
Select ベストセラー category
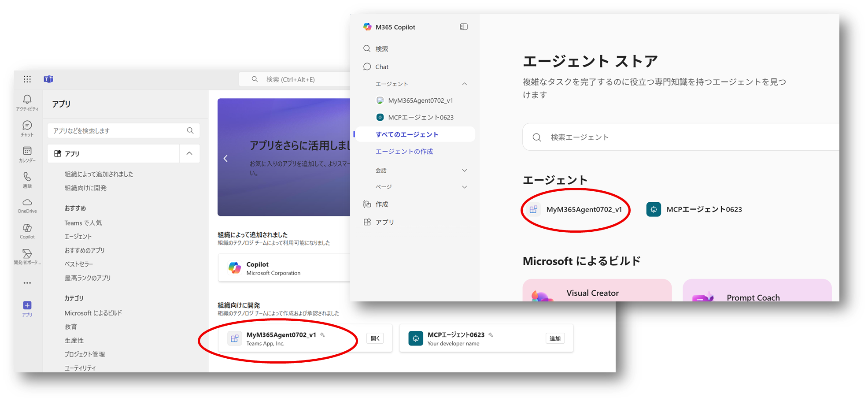tap(79, 264)
